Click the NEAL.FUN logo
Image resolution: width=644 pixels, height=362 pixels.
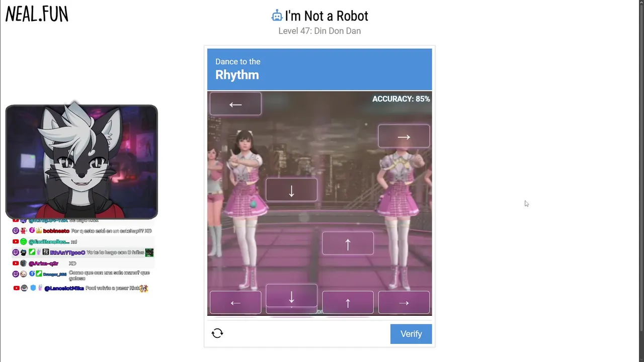pos(37,14)
